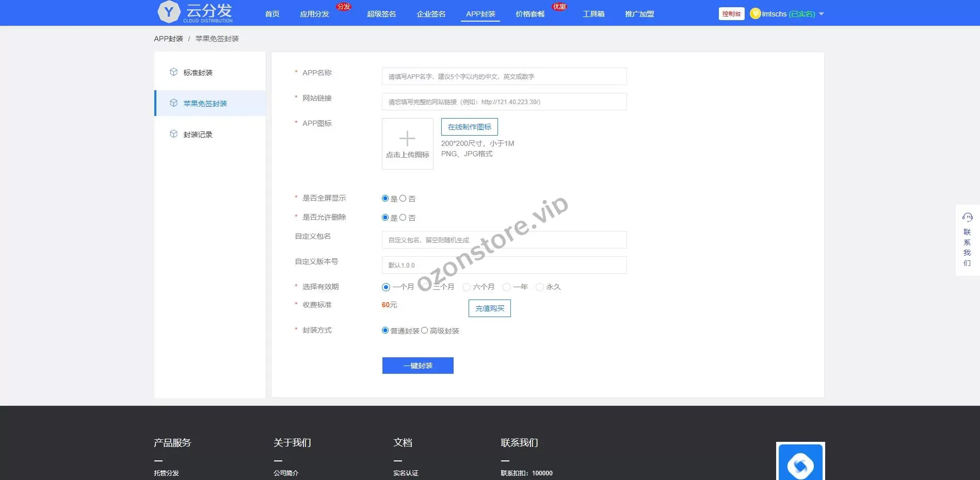This screenshot has width=980, height=480.
Task: Expand the lmtschs account dropdown arrow
Action: tap(821, 14)
